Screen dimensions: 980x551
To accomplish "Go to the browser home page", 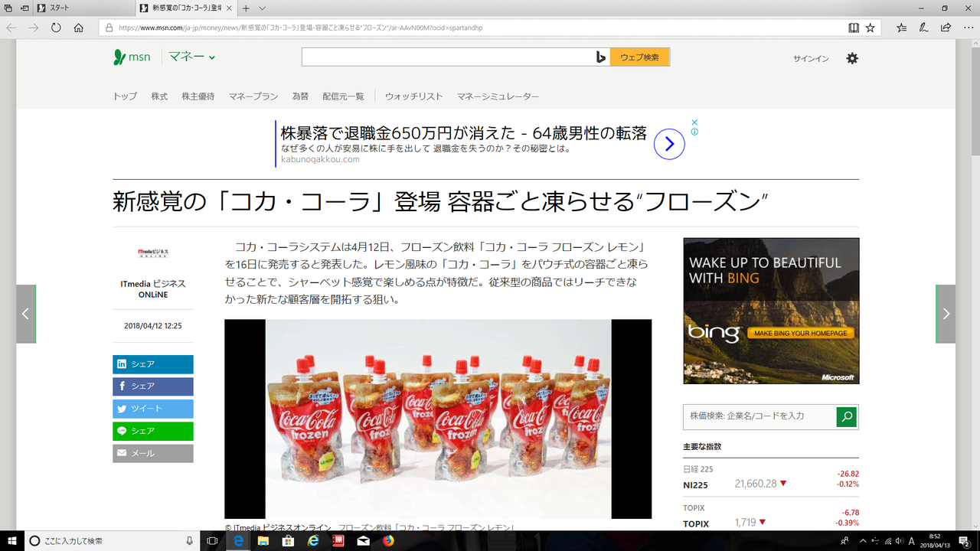I will tap(79, 28).
